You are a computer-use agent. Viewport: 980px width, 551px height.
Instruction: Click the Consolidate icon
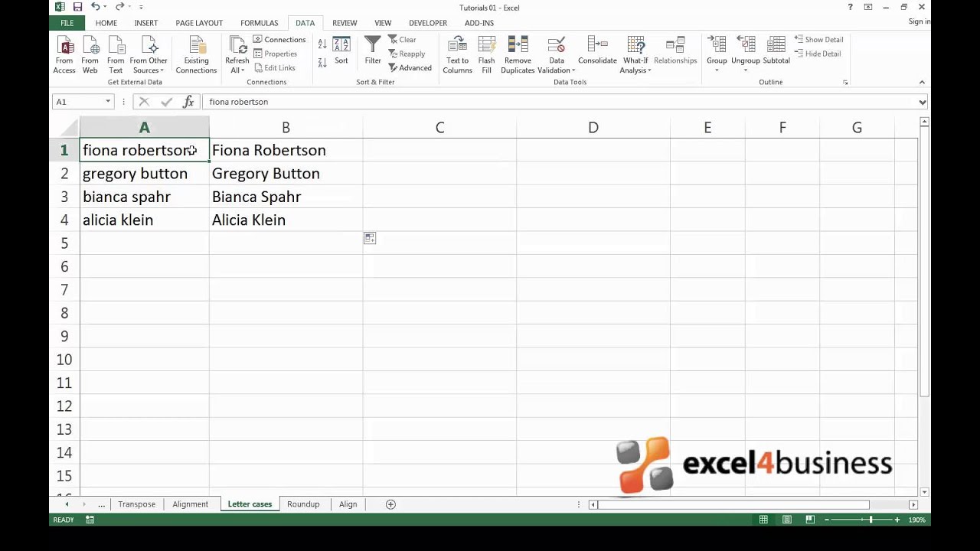point(597,51)
